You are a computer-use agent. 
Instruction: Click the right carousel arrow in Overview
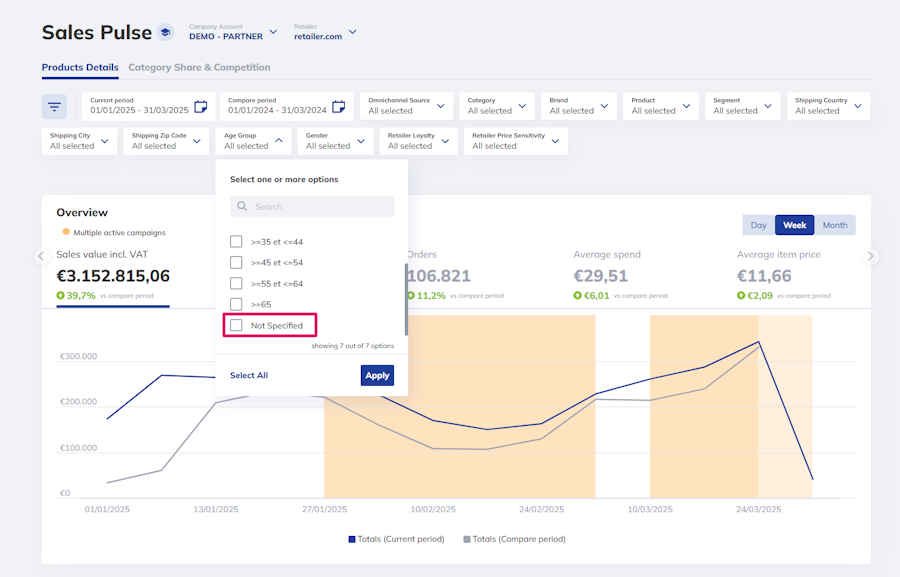click(870, 256)
